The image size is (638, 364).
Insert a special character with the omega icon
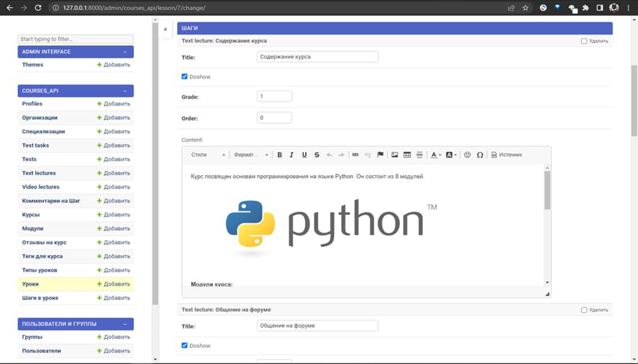(480, 155)
